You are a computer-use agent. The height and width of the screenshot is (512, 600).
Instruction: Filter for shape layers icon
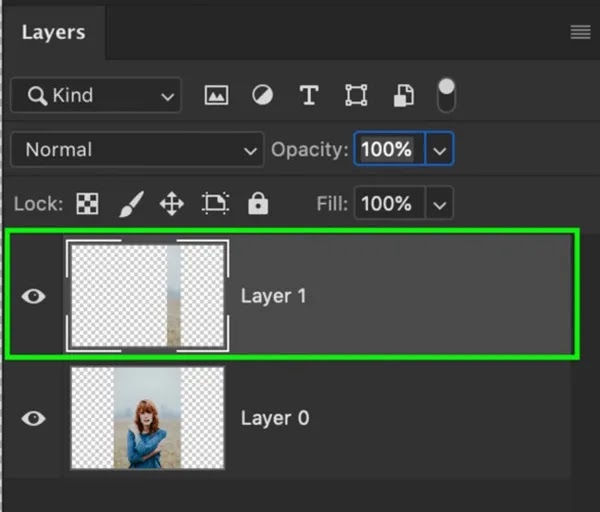(356, 95)
